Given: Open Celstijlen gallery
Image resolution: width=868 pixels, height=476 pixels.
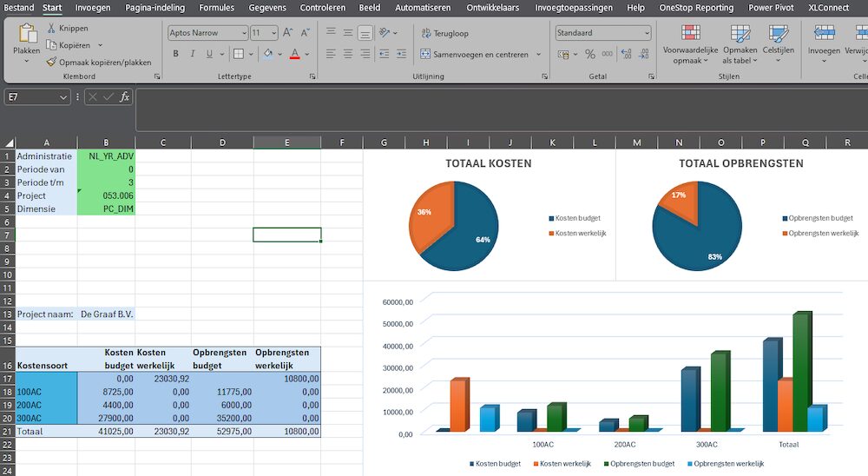Looking at the screenshot, I should click(779, 44).
